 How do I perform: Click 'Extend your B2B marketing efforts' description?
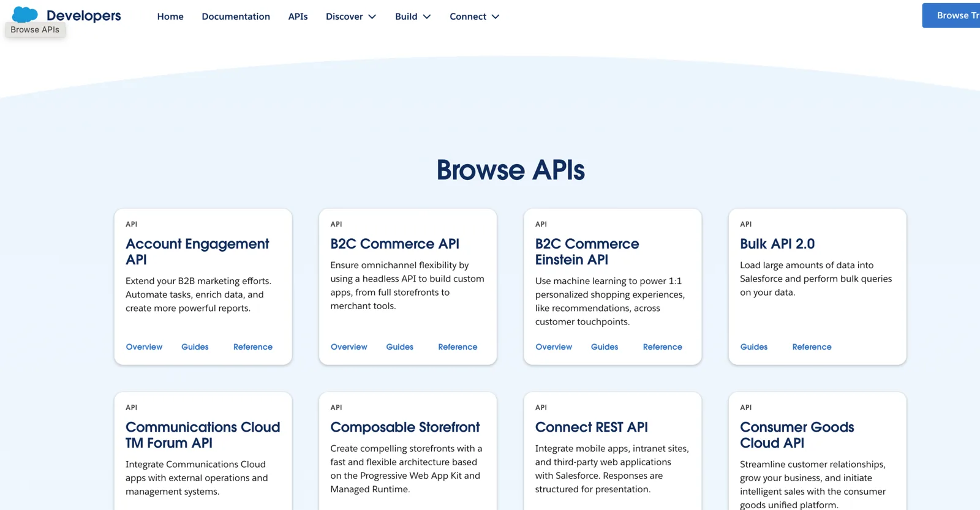coord(198,294)
